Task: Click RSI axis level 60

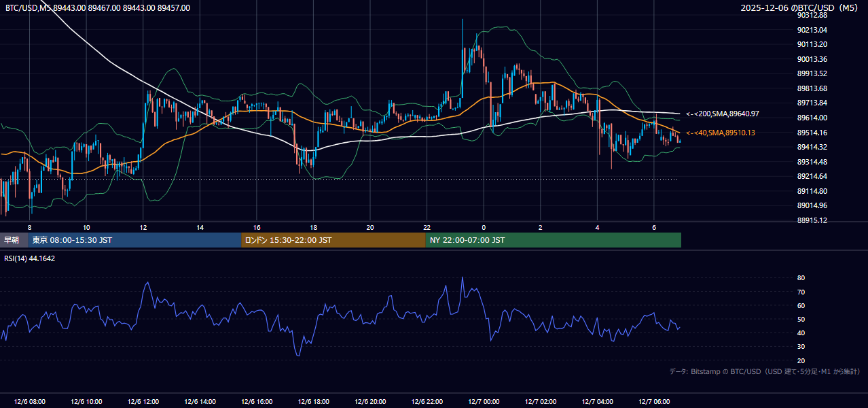Action: (801, 305)
